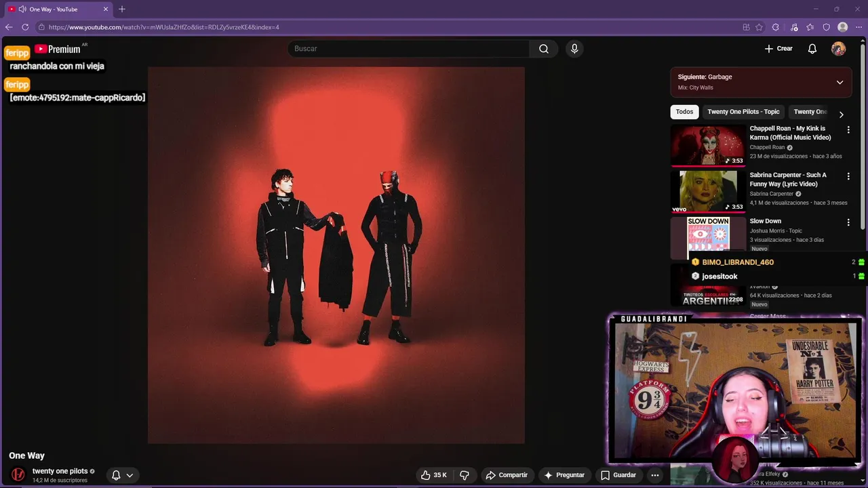
Task: Click the Mix: City Walls queue subtitle
Action: [695, 87]
